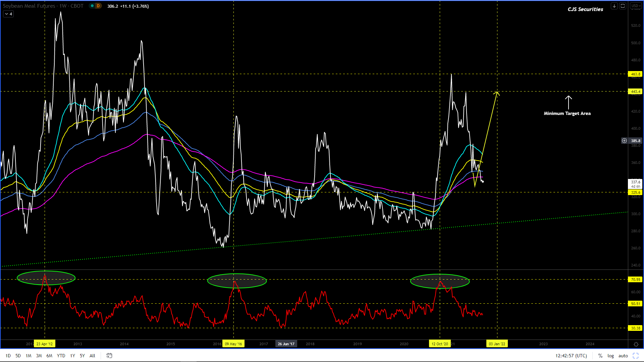The height and width of the screenshot is (362, 644).
Task: Click the plus icon beside 385.8 price
Action: tap(624, 141)
